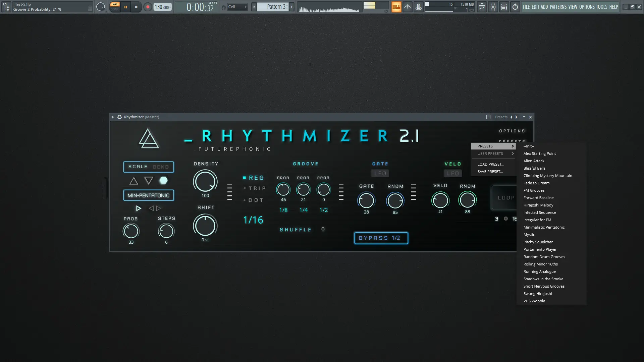The height and width of the screenshot is (362, 644).
Task: Click the OPTIONS label in Rhythmizer
Action: 512,131
